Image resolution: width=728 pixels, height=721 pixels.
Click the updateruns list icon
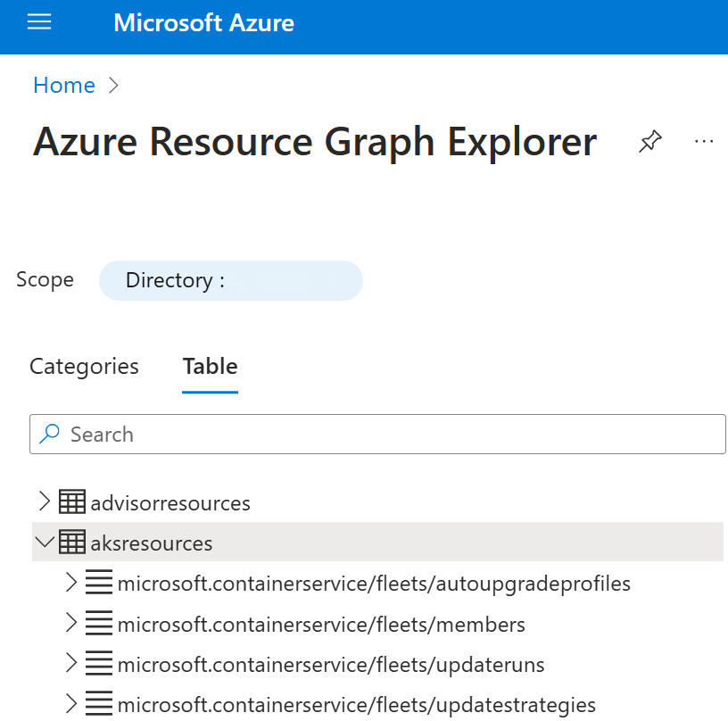(99, 664)
